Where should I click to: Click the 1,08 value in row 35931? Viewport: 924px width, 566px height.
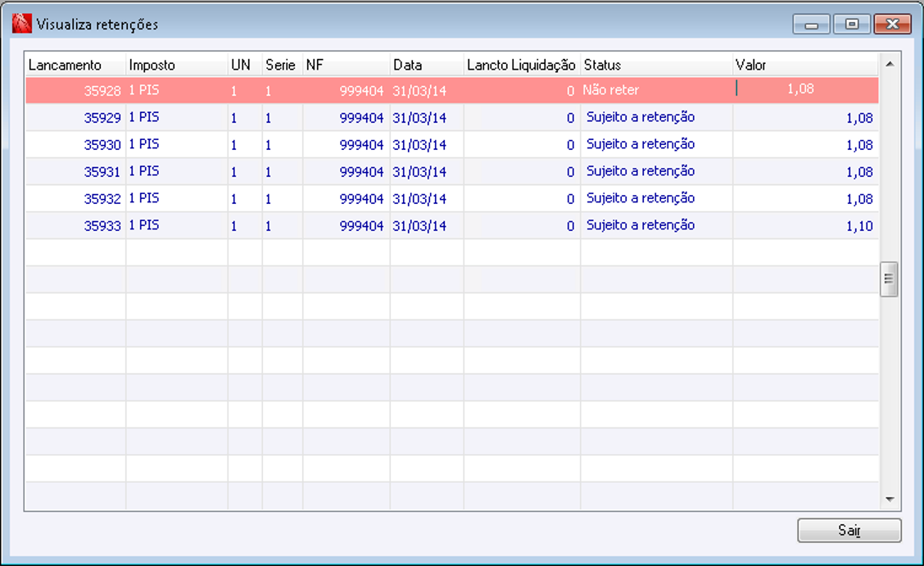point(860,172)
